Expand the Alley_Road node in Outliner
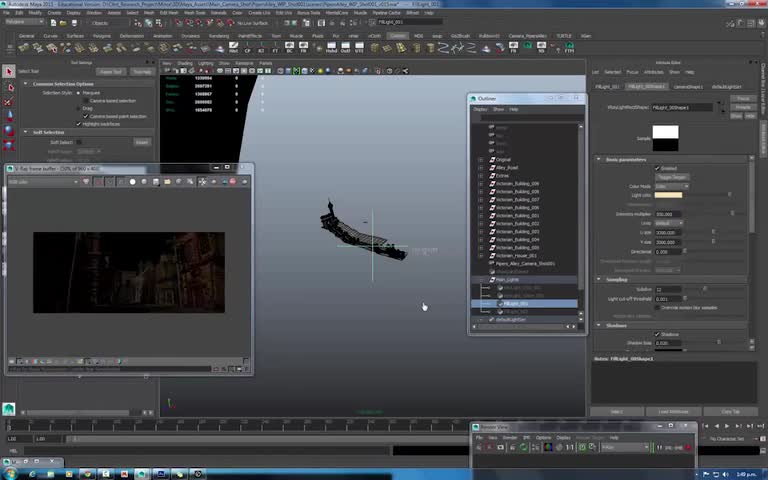 pos(481,167)
